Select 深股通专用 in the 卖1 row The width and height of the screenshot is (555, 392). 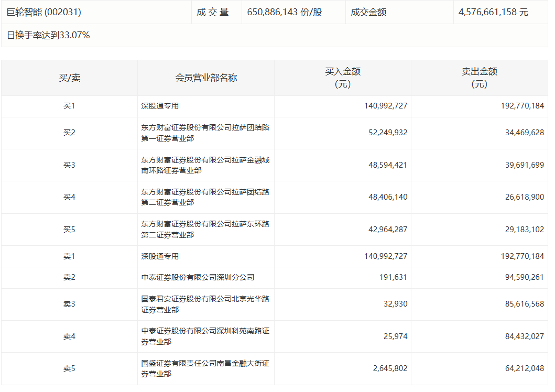160,256
